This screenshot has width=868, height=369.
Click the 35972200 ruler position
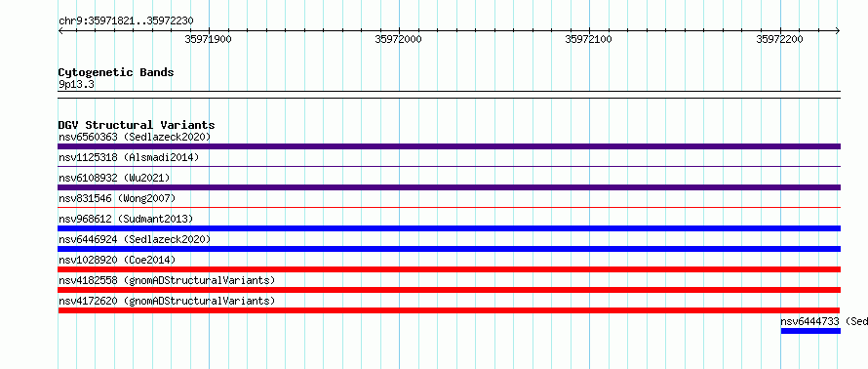[779, 39]
